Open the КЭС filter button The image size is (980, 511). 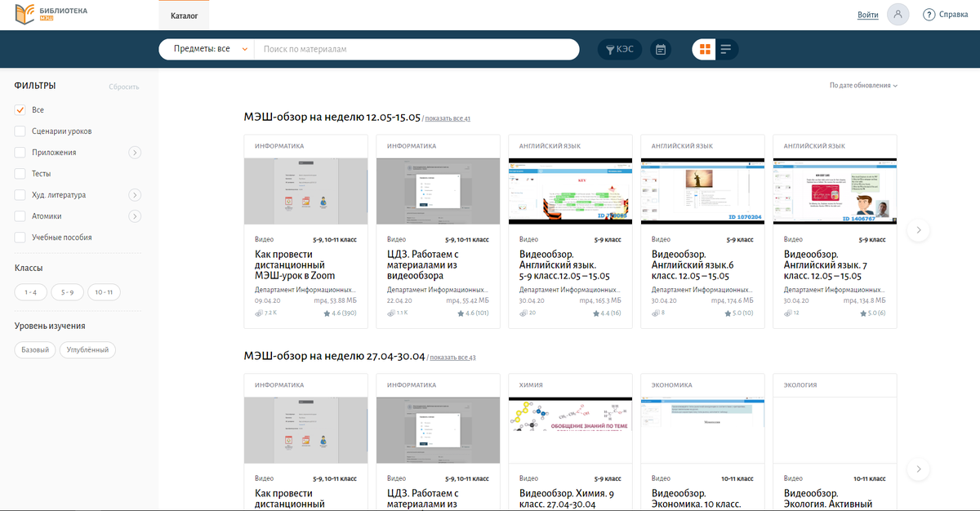620,50
